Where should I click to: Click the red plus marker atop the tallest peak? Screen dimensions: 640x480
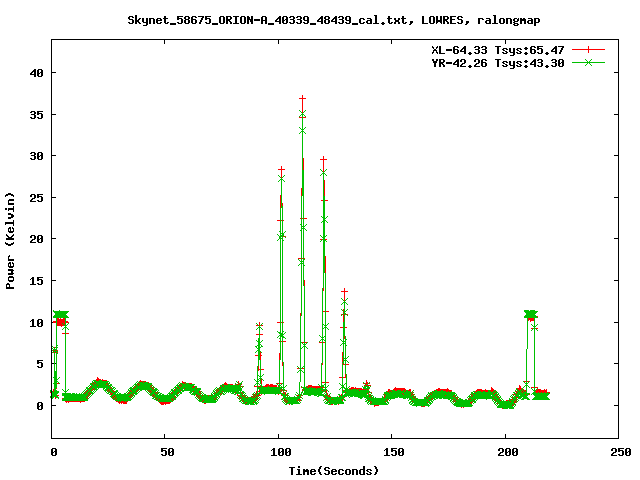tap(302, 98)
